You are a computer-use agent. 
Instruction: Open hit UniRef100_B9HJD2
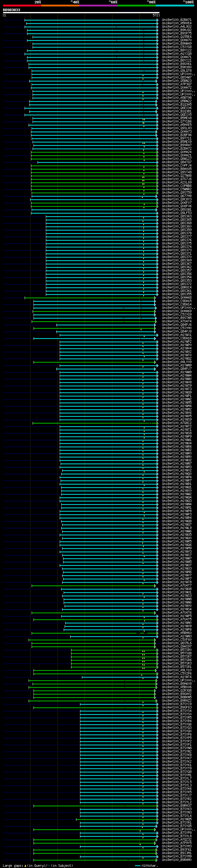pos(177,30)
